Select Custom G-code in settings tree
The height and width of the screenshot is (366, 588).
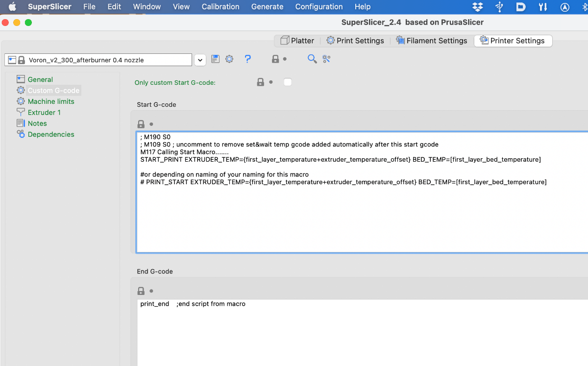(x=53, y=90)
